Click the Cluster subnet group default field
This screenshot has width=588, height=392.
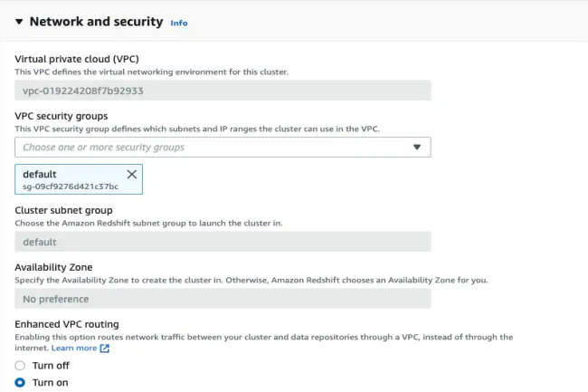[x=223, y=242]
